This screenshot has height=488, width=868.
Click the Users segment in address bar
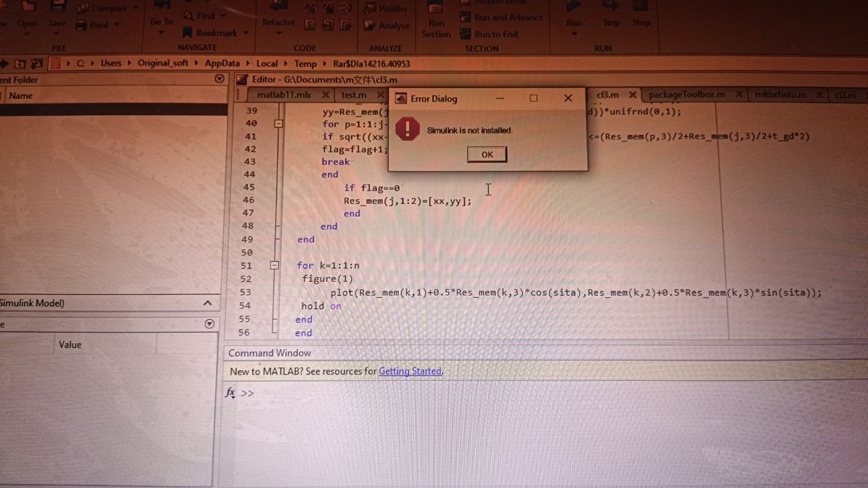pos(111,63)
